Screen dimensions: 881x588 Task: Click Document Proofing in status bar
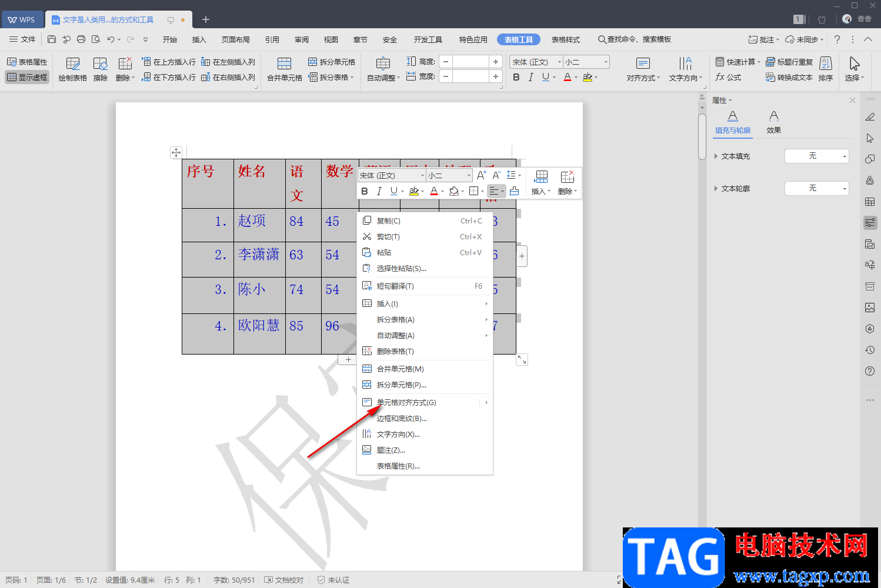point(284,580)
